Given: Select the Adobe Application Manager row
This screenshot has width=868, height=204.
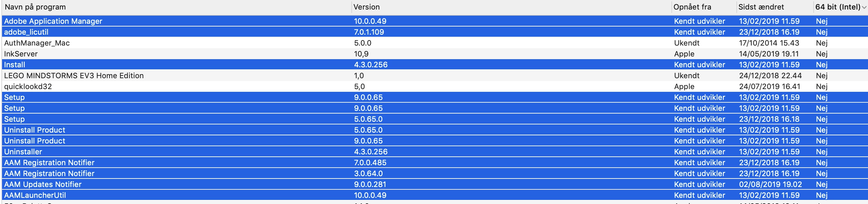Looking at the screenshot, I should [x=435, y=21].
